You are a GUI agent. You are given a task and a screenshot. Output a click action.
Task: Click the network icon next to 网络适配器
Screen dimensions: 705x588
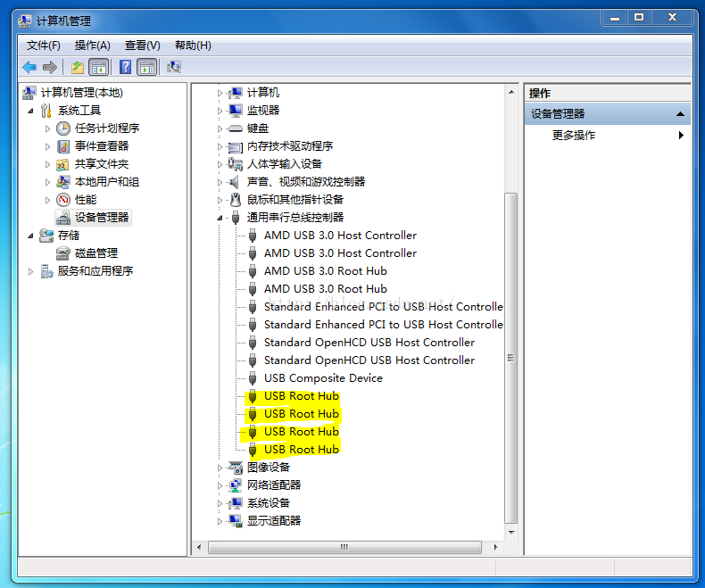click(236, 485)
